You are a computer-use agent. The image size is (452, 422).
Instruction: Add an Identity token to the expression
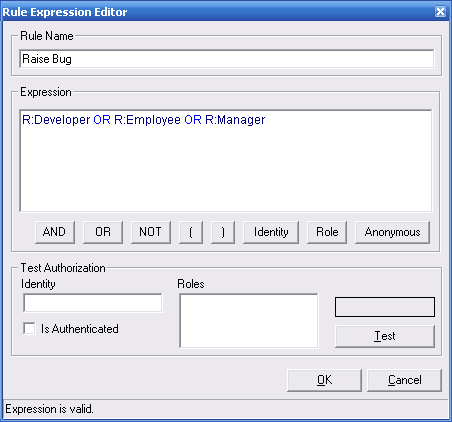271,232
